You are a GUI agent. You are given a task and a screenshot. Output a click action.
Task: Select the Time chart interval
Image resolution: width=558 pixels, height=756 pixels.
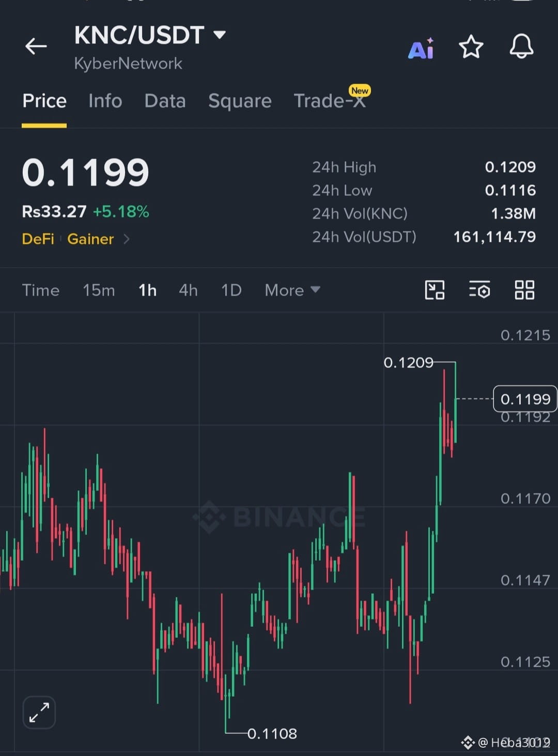click(41, 290)
